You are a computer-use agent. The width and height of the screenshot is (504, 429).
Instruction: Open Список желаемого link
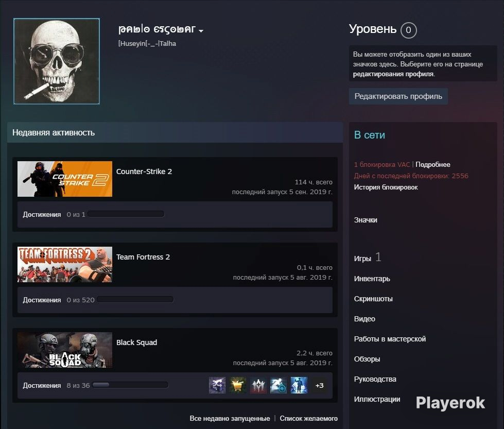click(x=308, y=418)
